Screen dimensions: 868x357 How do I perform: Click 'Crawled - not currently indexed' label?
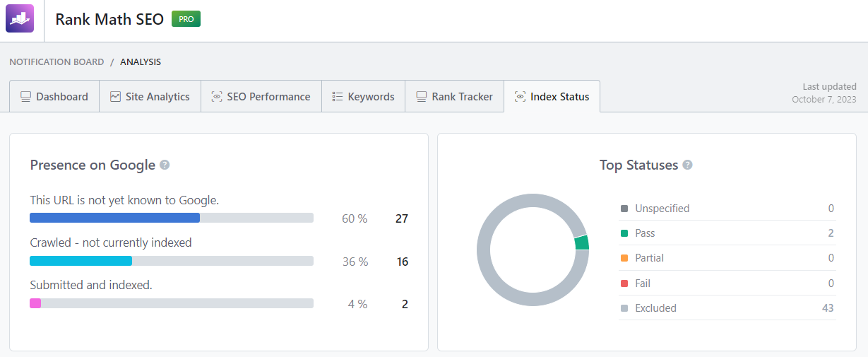(x=111, y=242)
